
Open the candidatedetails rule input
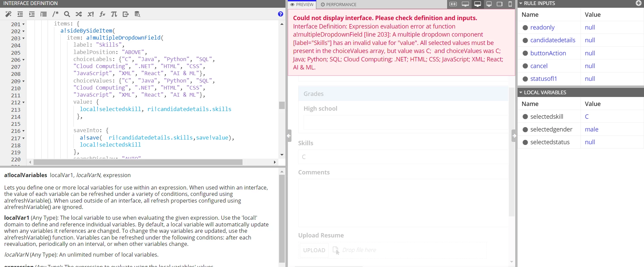click(x=553, y=40)
